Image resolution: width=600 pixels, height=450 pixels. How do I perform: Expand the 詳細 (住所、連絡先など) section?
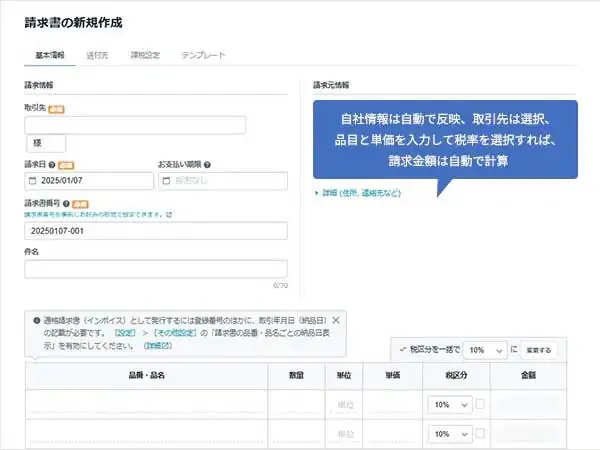[x=358, y=193]
